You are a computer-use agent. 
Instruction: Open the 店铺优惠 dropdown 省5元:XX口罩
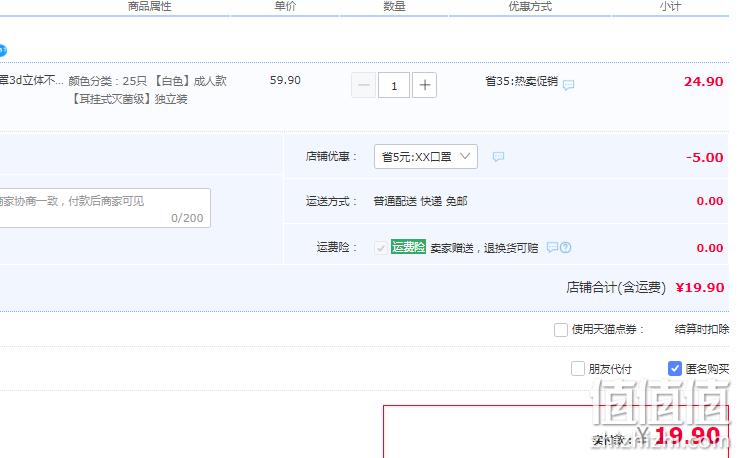click(x=426, y=156)
